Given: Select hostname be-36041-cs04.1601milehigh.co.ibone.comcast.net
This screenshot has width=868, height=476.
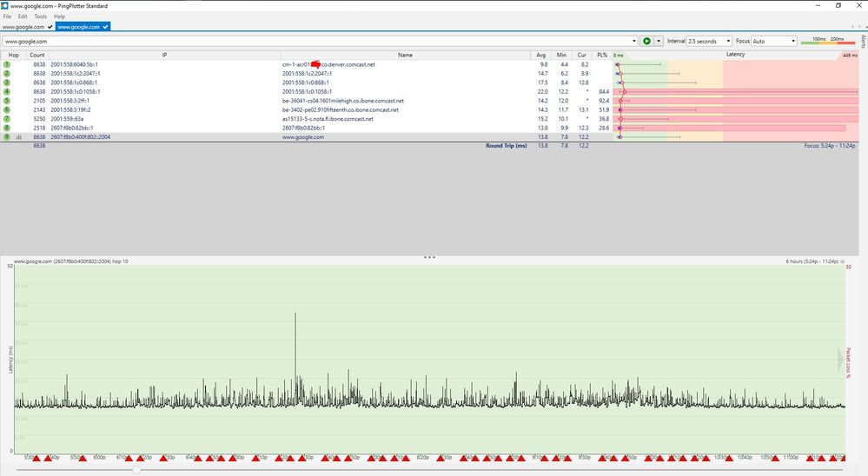Looking at the screenshot, I should [342, 101].
